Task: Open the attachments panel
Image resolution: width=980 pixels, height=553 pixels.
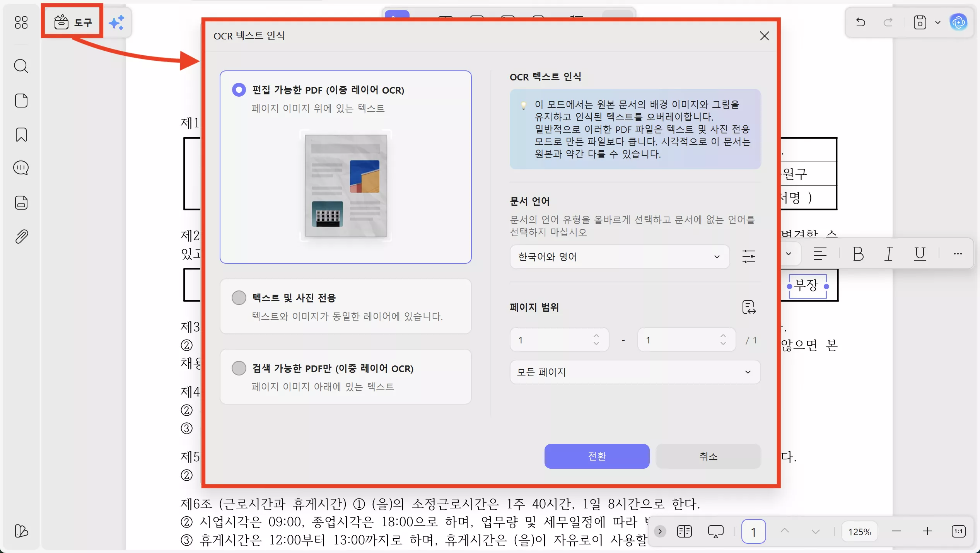Action: pos(21,236)
